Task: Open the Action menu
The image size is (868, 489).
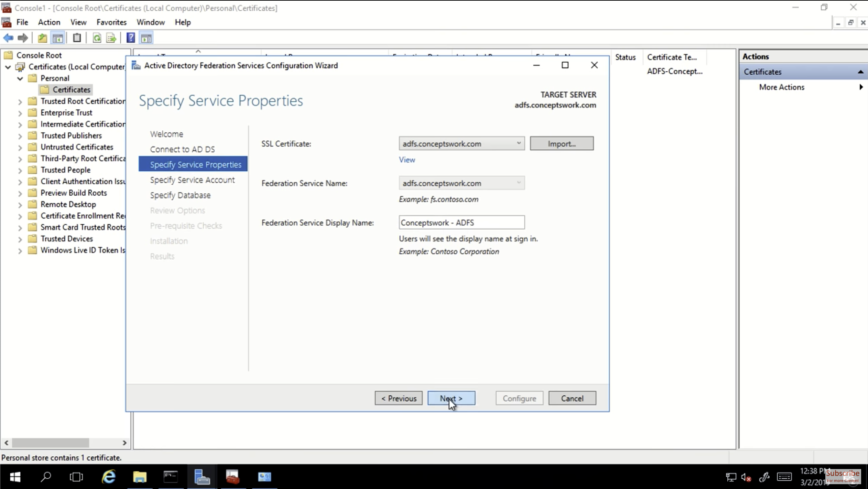Action: click(48, 22)
